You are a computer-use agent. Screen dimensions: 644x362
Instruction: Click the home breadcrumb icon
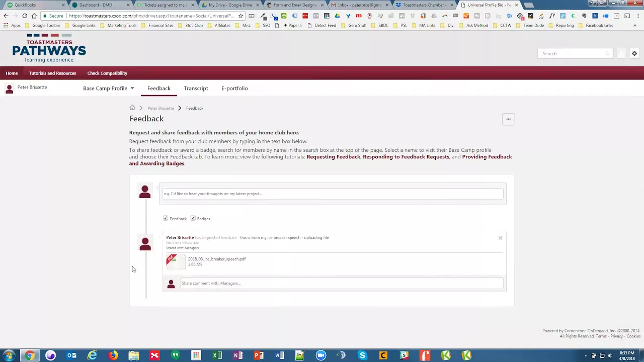pos(132,108)
